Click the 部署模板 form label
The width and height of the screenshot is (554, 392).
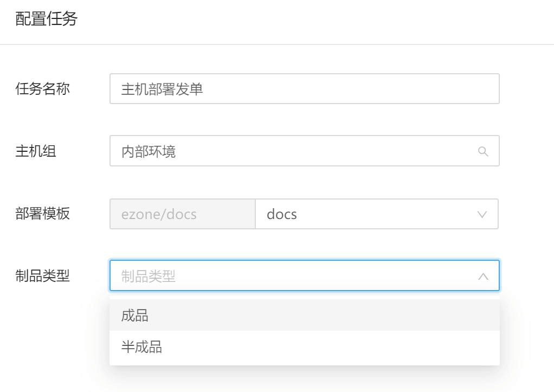(x=42, y=214)
